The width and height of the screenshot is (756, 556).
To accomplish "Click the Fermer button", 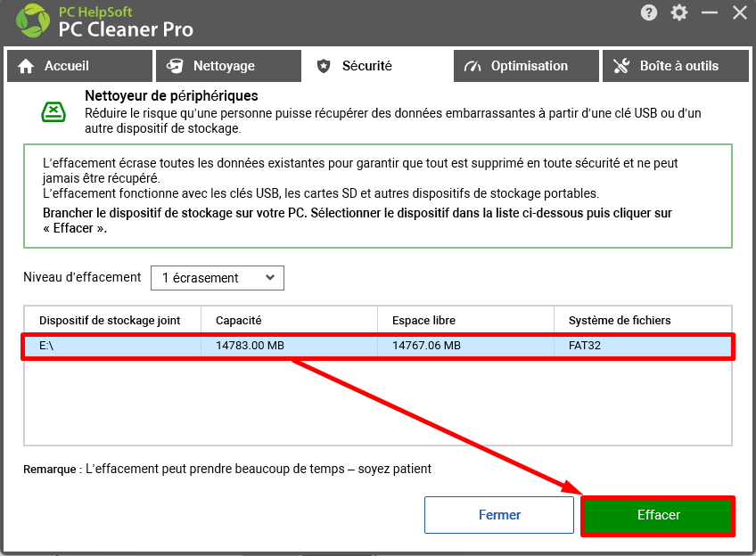I will [x=499, y=515].
